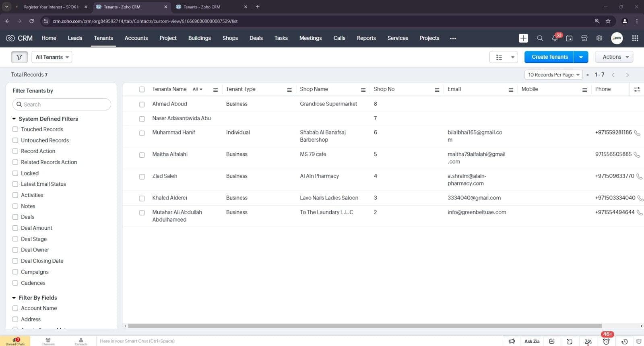
Task: Enable the Touched Records filter
Action: coord(15,129)
